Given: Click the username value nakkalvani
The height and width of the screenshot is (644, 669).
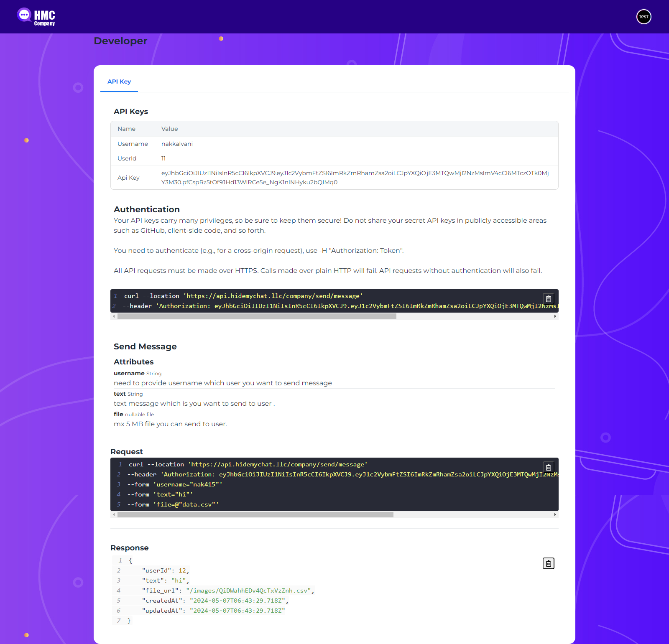Looking at the screenshot, I should 177,144.
